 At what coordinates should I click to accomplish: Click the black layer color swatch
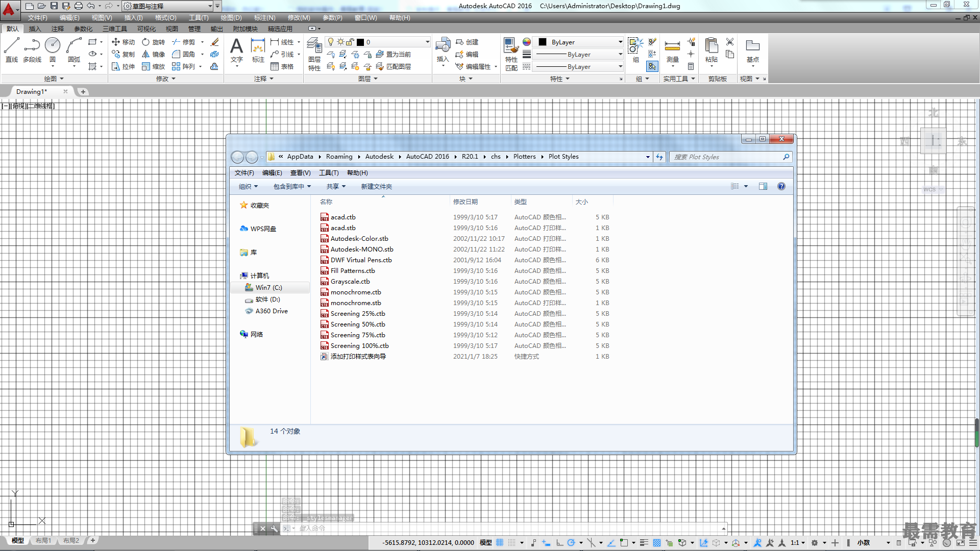360,42
